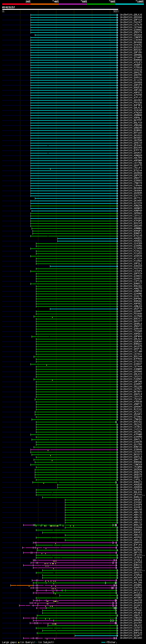This screenshot has height=644, width=146.
Task: Select hit label UniRef100_Q8H6N1
Action: pyautogui.click(x=131, y=55)
